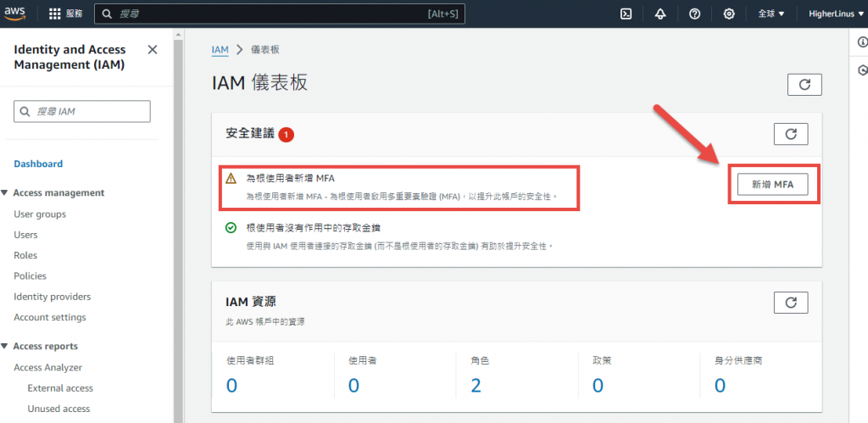Click the 為根使用者新增 MFA heading
Image resolution: width=868 pixels, height=423 pixels.
(x=291, y=178)
